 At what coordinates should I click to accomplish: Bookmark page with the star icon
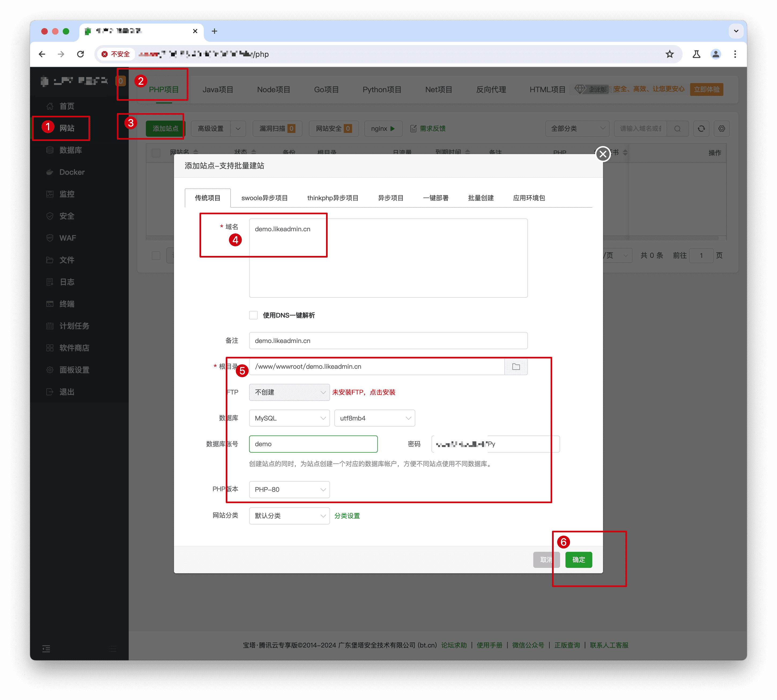coord(669,54)
